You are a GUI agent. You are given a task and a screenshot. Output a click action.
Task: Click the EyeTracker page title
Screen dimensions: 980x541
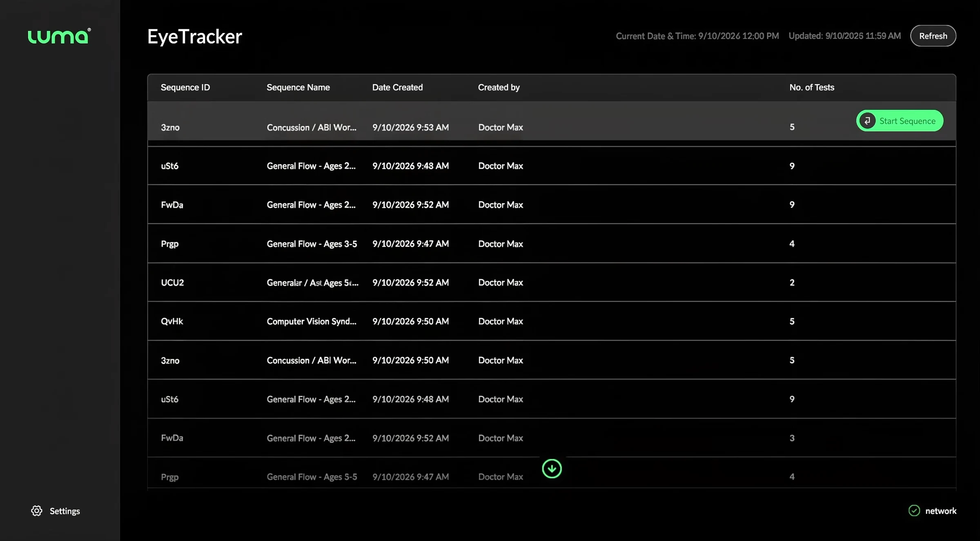(x=195, y=36)
